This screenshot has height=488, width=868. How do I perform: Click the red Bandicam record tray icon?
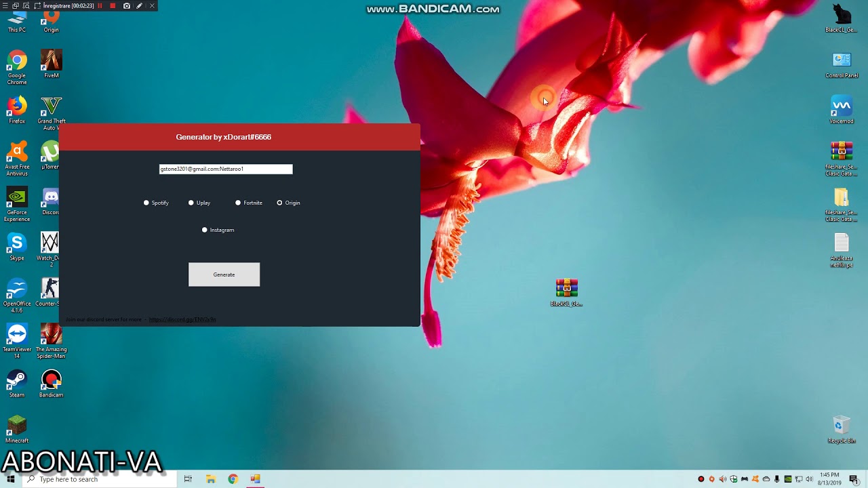pos(701,479)
